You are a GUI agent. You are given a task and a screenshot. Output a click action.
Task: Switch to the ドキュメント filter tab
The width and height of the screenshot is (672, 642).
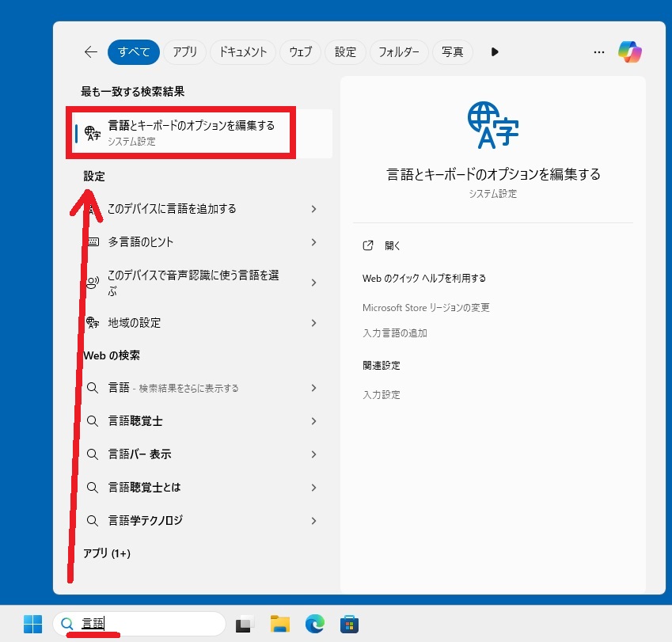tap(243, 52)
